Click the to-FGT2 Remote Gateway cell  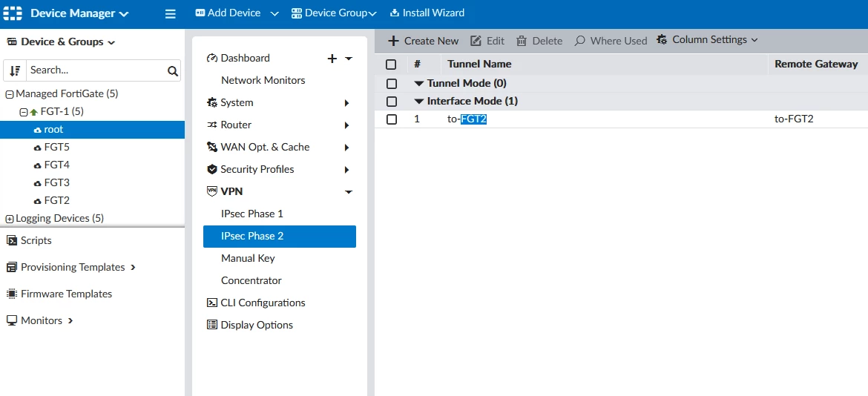tap(794, 119)
